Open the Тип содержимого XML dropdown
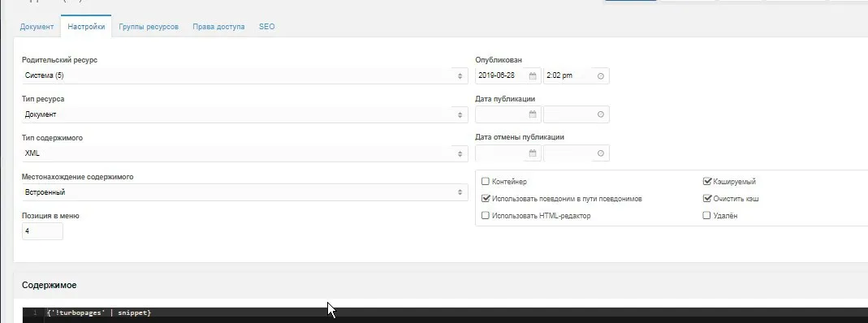The image size is (868, 323). pos(244,153)
